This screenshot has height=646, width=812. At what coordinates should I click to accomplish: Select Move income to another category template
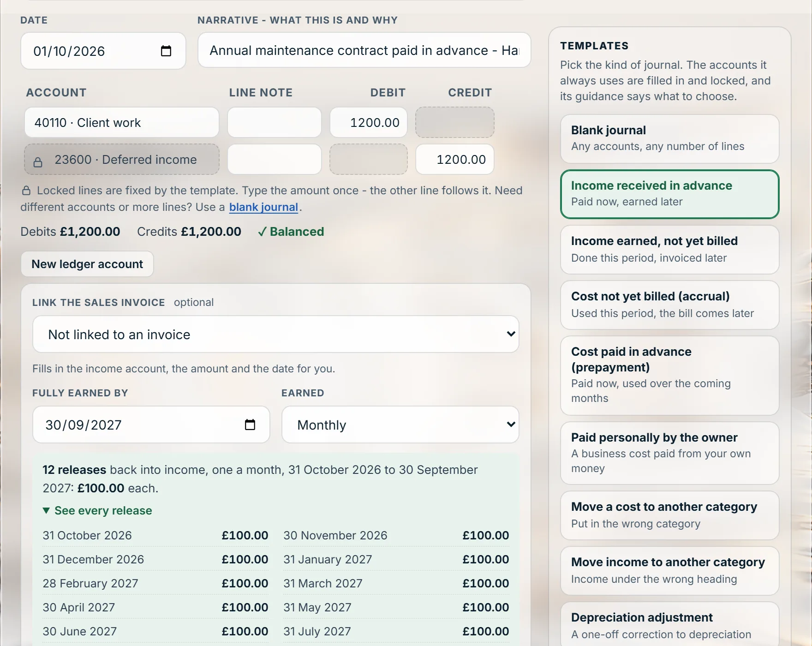coord(669,571)
